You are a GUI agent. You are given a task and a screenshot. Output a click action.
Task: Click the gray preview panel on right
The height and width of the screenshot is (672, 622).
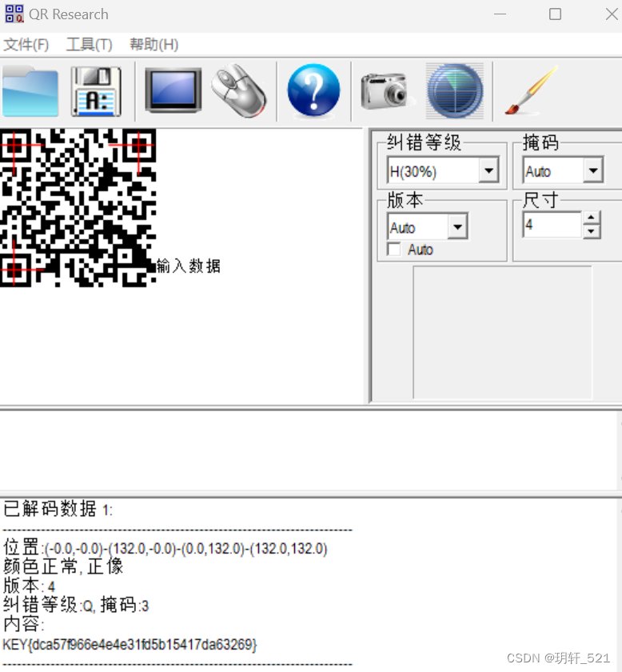(x=503, y=333)
